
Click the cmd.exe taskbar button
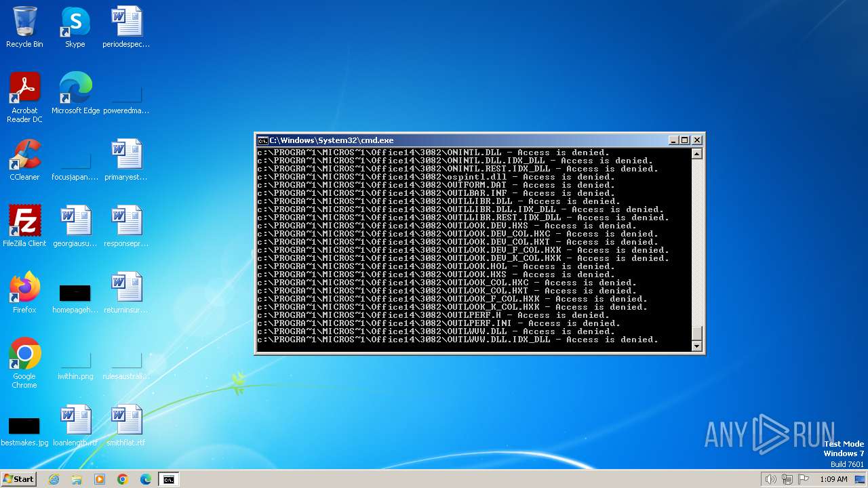click(168, 479)
